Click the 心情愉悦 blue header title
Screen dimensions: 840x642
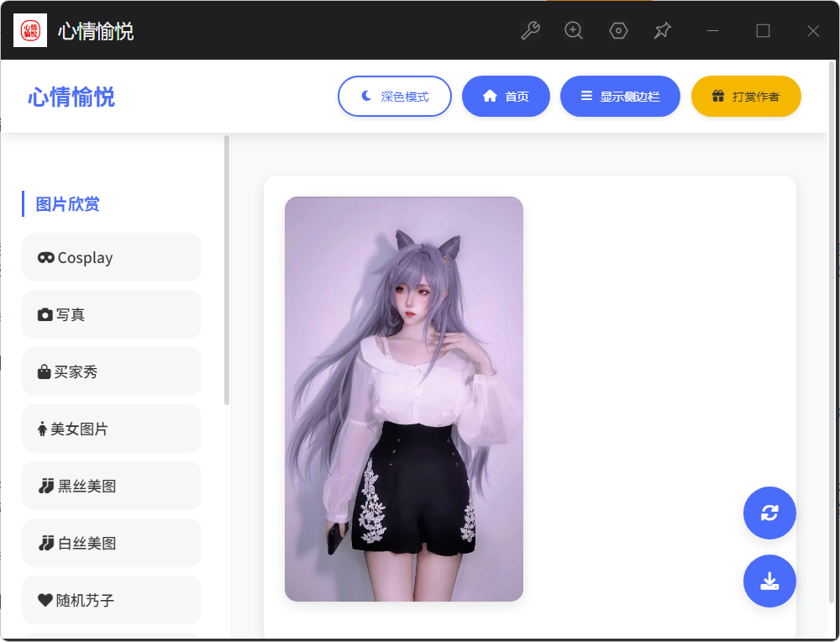point(71,97)
